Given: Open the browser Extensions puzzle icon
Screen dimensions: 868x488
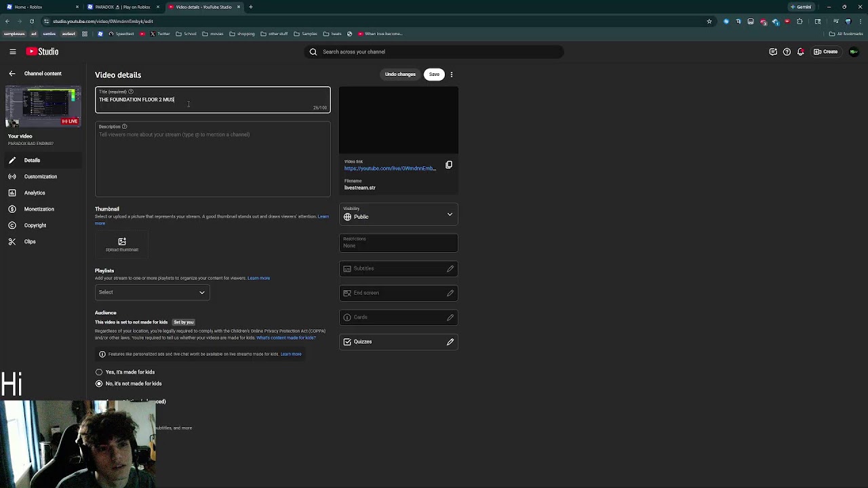Looking at the screenshot, I should tap(800, 21).
